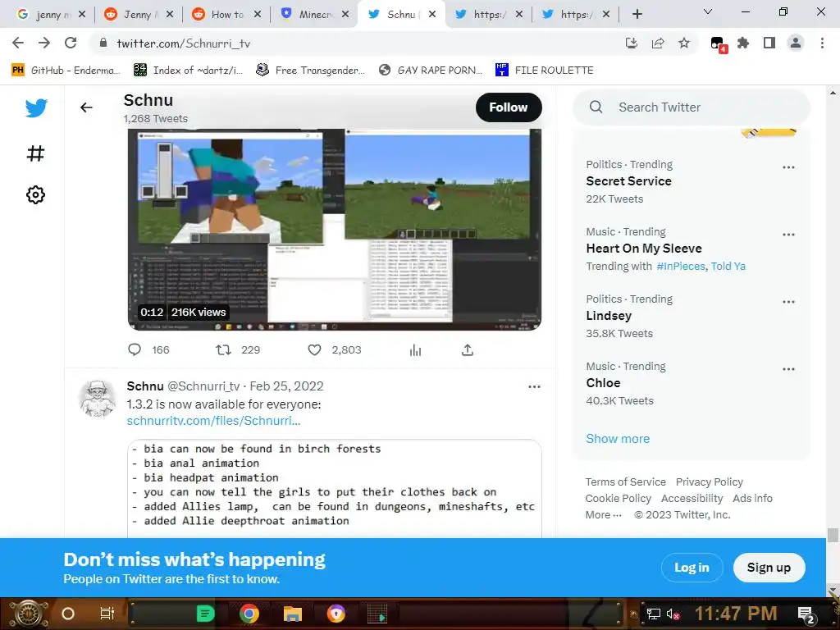840x630 pixels.
Task: Share this page from the address bar
Action: [658, 43]
